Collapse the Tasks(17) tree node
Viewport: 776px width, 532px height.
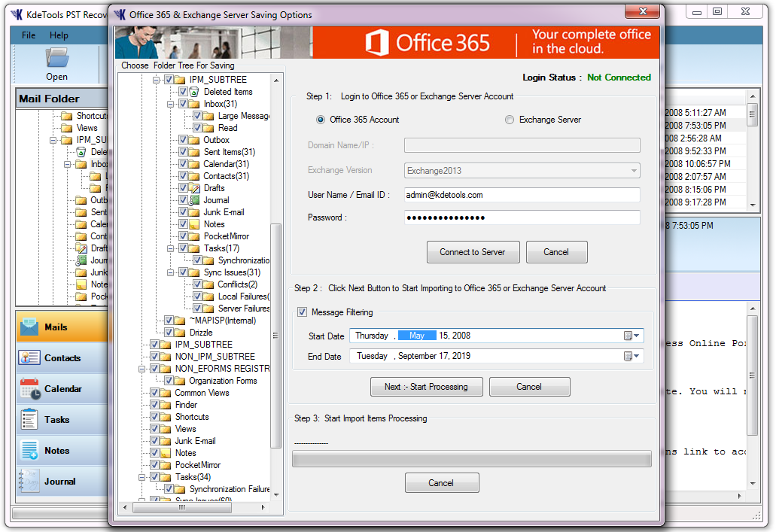(x=170, y=248)
